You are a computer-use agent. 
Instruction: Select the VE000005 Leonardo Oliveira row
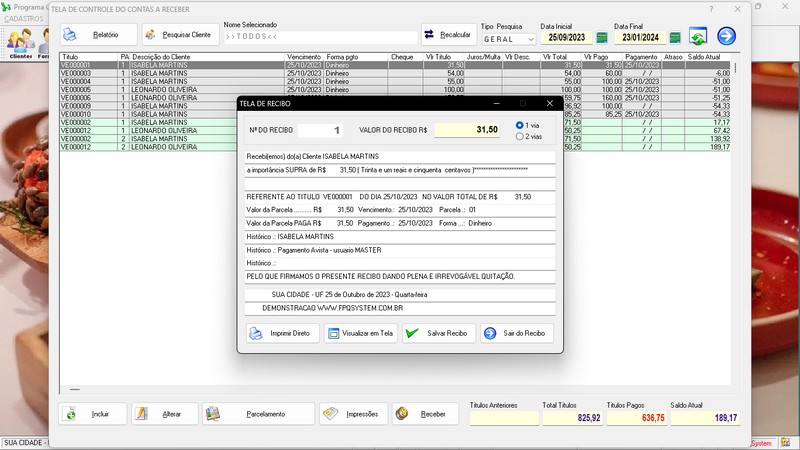click(150, 89)
